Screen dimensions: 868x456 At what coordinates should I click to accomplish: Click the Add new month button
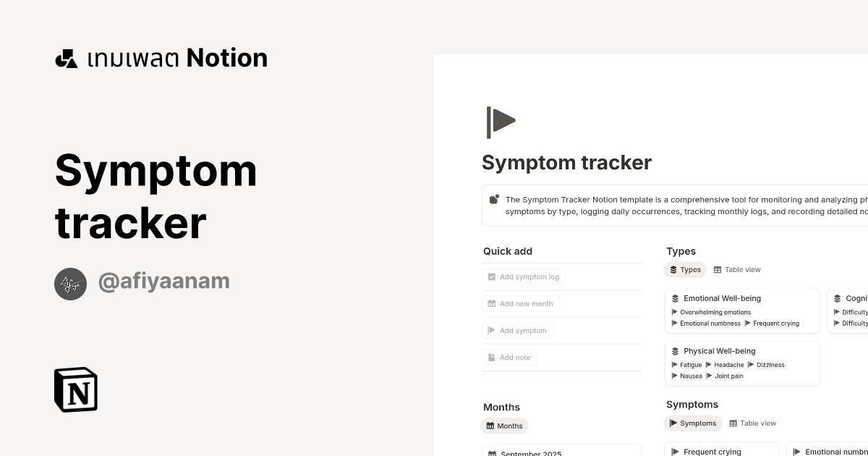point(521,303)
